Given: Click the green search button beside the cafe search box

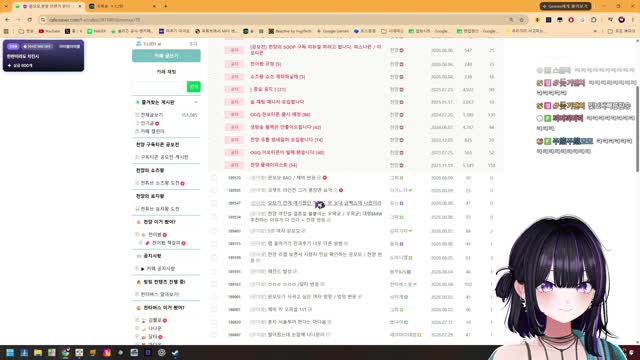Looking at the screenshot, I should click(x=194, y=87).
